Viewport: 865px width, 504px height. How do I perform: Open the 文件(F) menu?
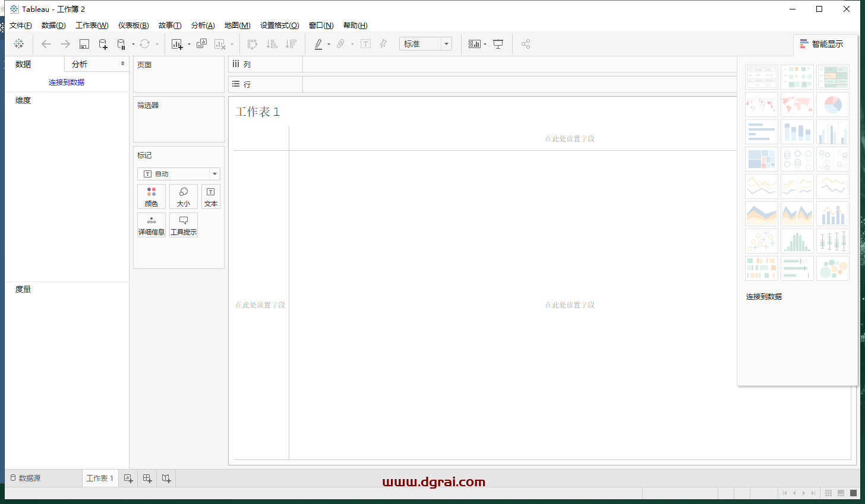pyautogui.click(x=21, y=26)
